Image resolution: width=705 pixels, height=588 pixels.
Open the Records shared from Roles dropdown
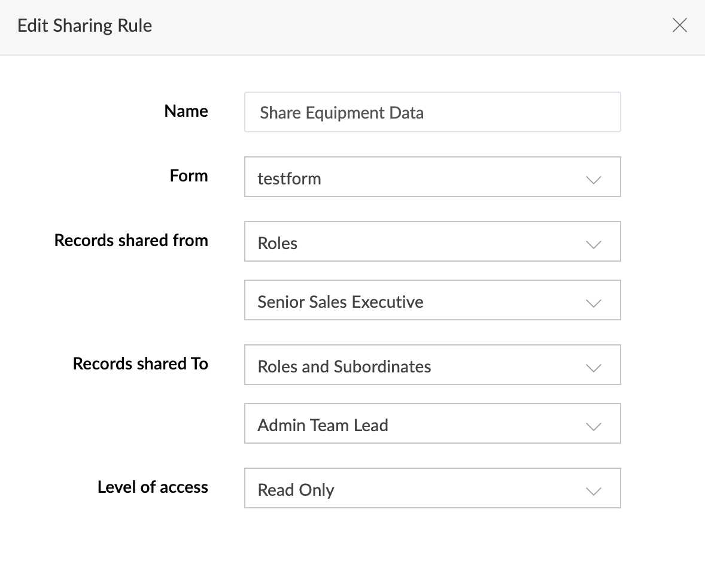tap(419, 242)
